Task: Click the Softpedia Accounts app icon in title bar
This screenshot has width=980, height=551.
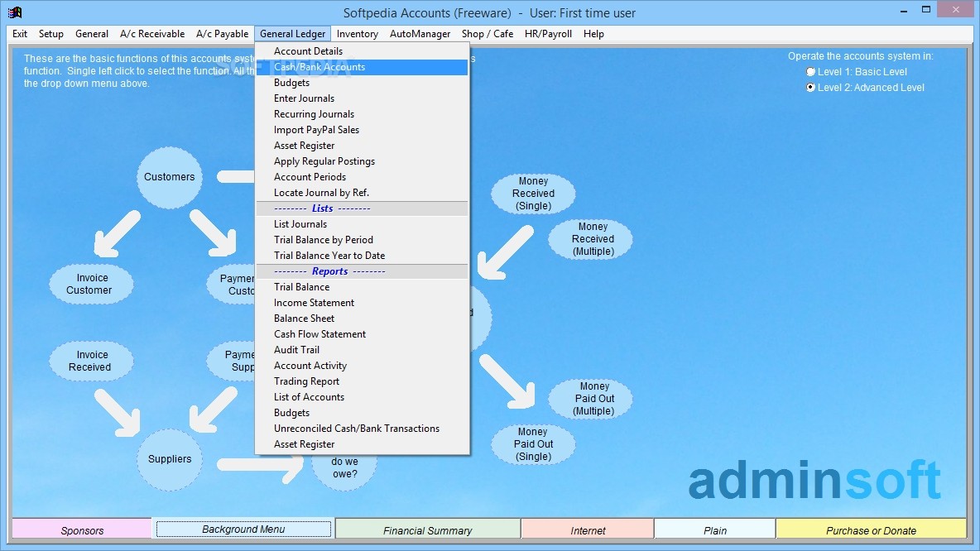Action: click(14, 12)
